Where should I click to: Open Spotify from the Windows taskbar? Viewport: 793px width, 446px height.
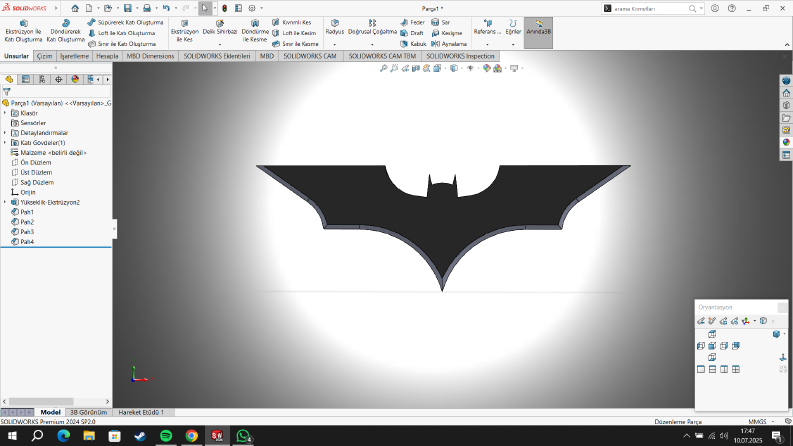(166, 436)
